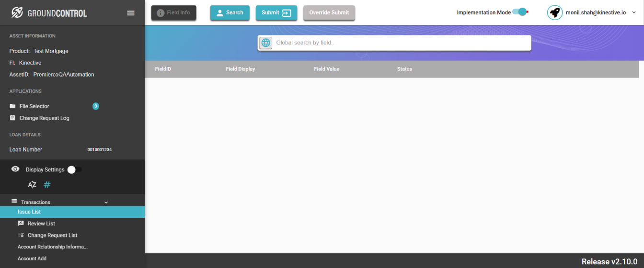Click the rocket avatar icon
Viewport: 644px width, 268px height.
[555, 12]
